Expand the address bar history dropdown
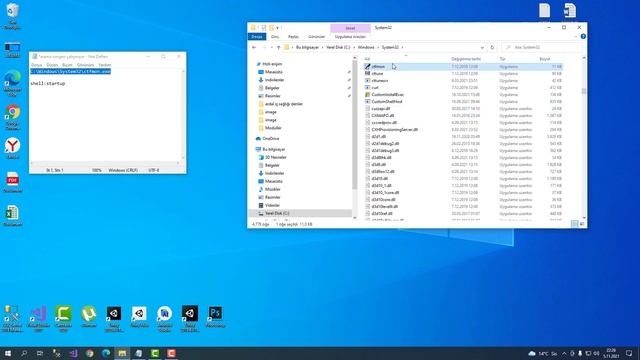The image size is (640, 360). point(482,47)
